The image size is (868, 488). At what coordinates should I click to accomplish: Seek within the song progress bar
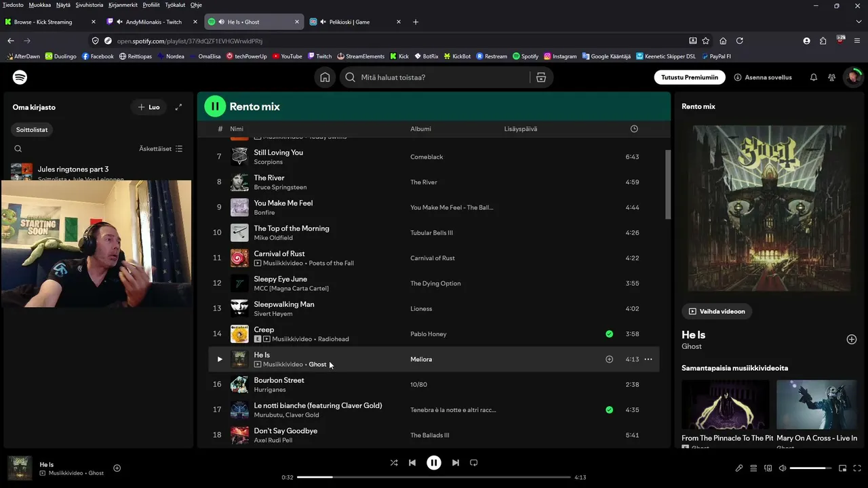tap(434, 477)
